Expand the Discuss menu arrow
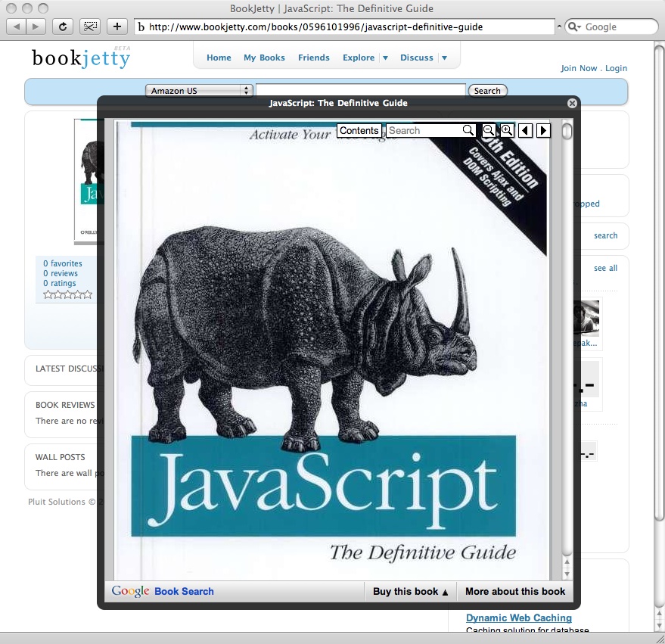Image resolution: width=665 pixels, height=644 pixels. pyautogui.click(x=444, y=58)
